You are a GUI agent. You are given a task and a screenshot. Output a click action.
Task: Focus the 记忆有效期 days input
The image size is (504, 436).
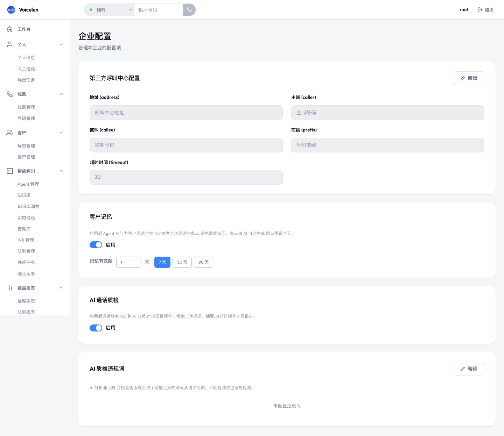[x=129, y=262]
